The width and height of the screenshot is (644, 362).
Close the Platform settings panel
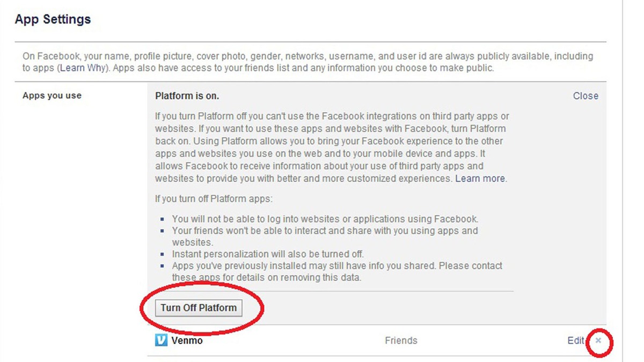585,96
